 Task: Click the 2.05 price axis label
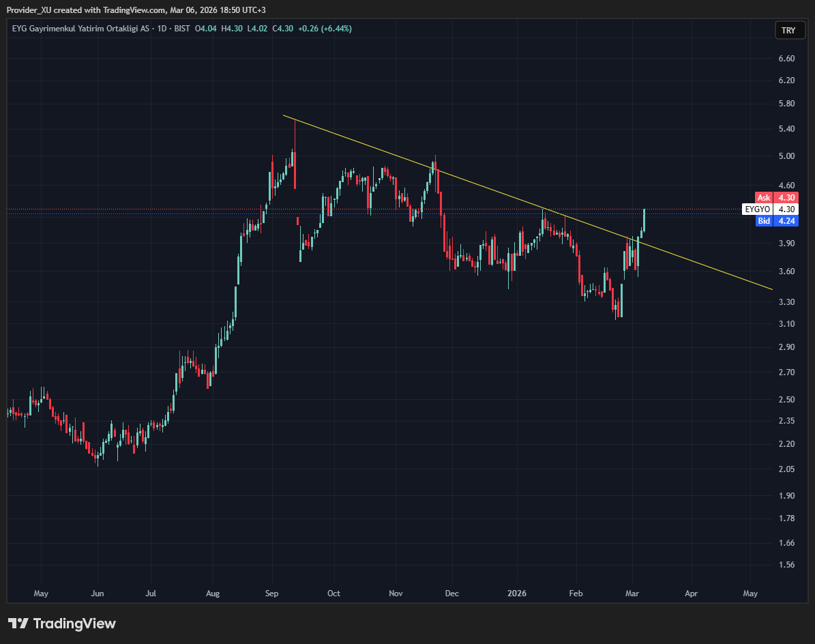[786, 469]
